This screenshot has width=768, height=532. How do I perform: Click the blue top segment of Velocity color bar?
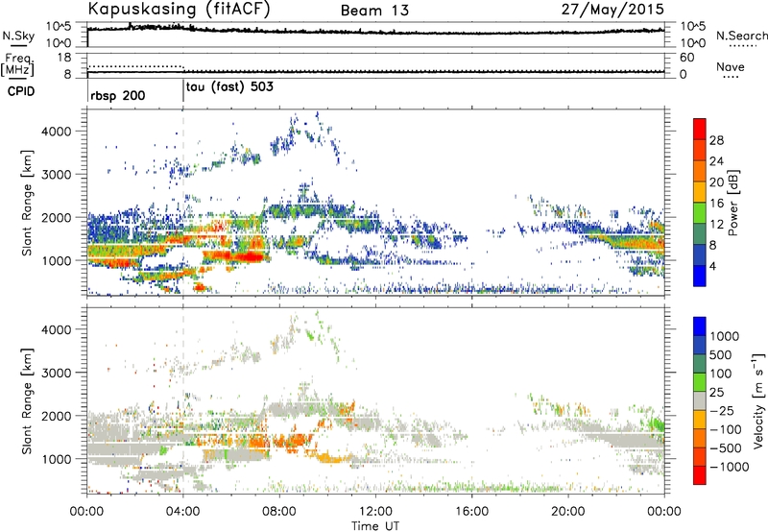coord(700,326)
